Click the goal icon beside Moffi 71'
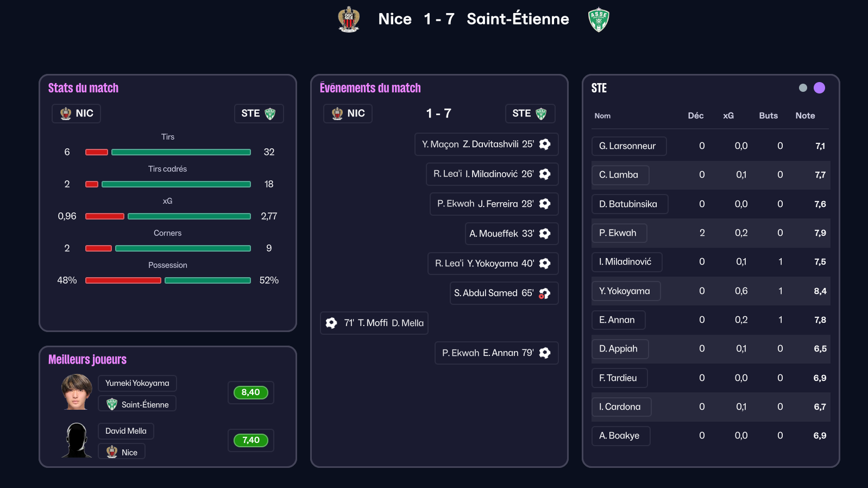Screen dimensions: 868x488 [331, 323]
